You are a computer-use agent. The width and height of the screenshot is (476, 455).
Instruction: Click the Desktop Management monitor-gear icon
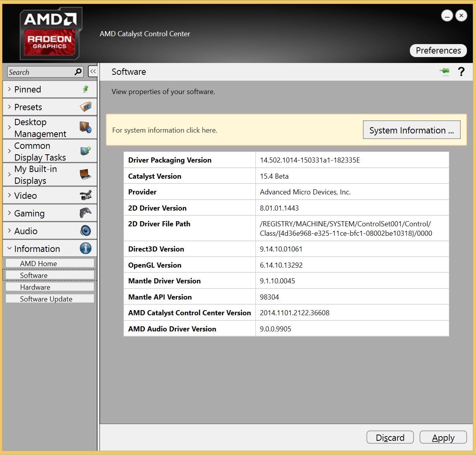click(85, 127)
